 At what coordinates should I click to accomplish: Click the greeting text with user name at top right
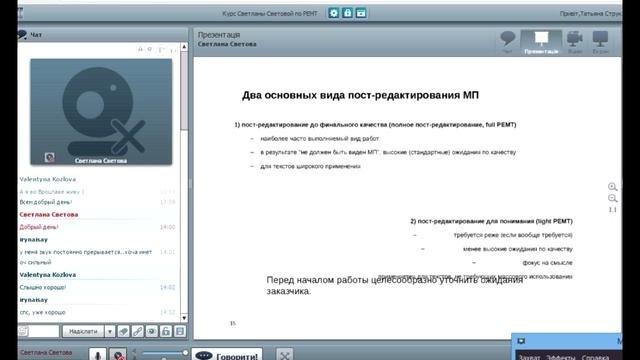[x=591, y=13]
